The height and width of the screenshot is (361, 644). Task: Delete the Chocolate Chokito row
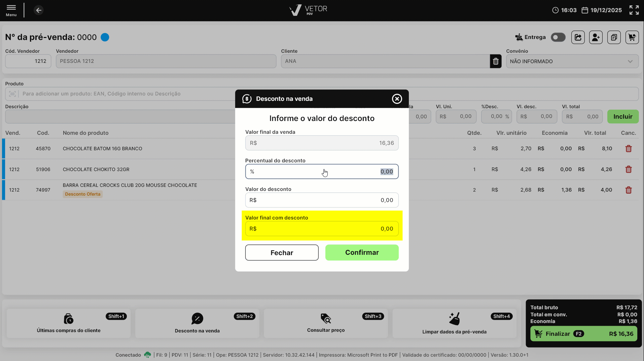pos(629,169)
